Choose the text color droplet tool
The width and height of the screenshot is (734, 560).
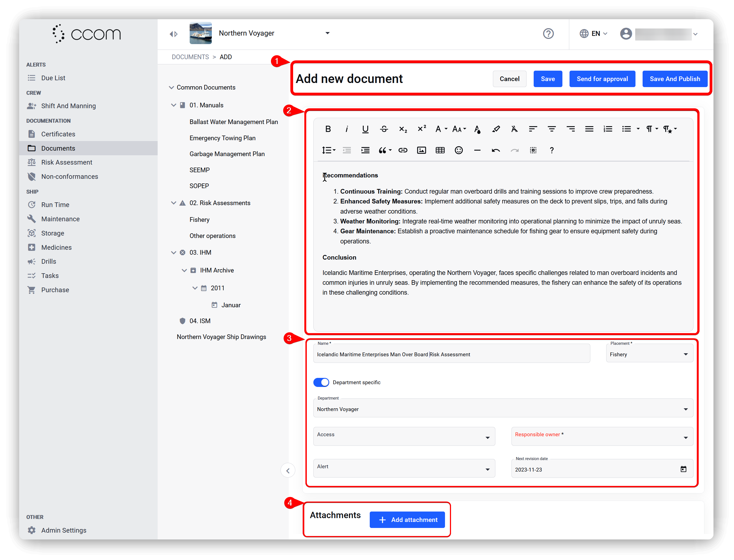click(477, 129)
